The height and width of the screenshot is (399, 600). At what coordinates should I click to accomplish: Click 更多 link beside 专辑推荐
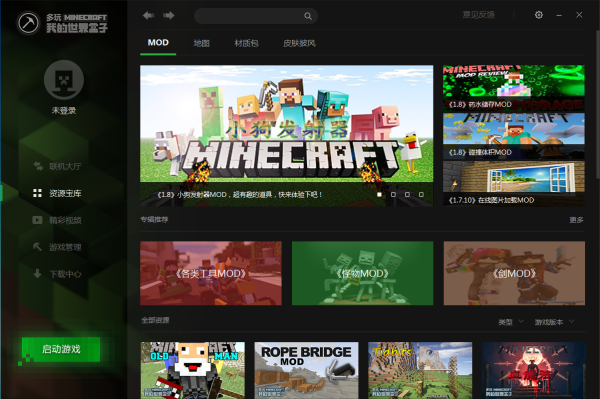tap(576, 220)
